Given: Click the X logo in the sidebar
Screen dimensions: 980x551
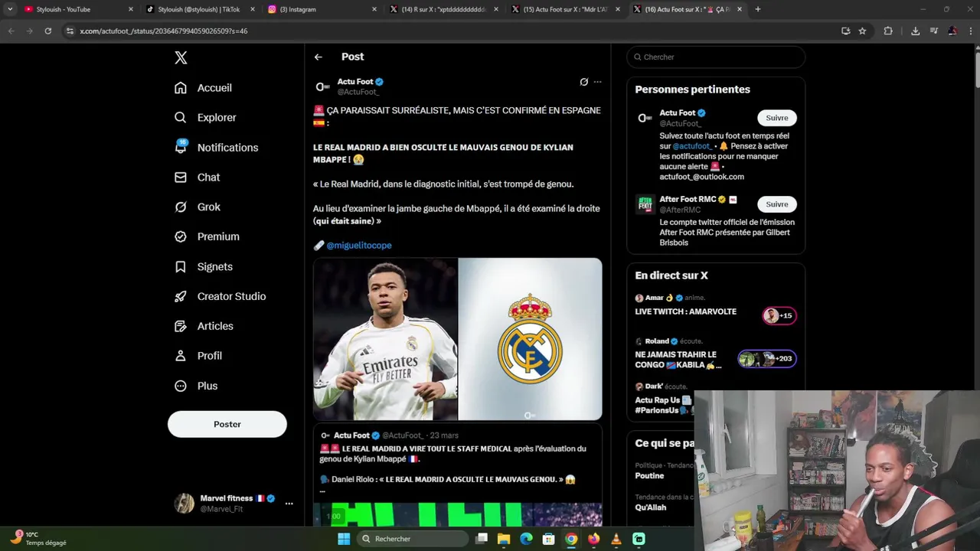Looking at the screenshot, I should point(181,57).
